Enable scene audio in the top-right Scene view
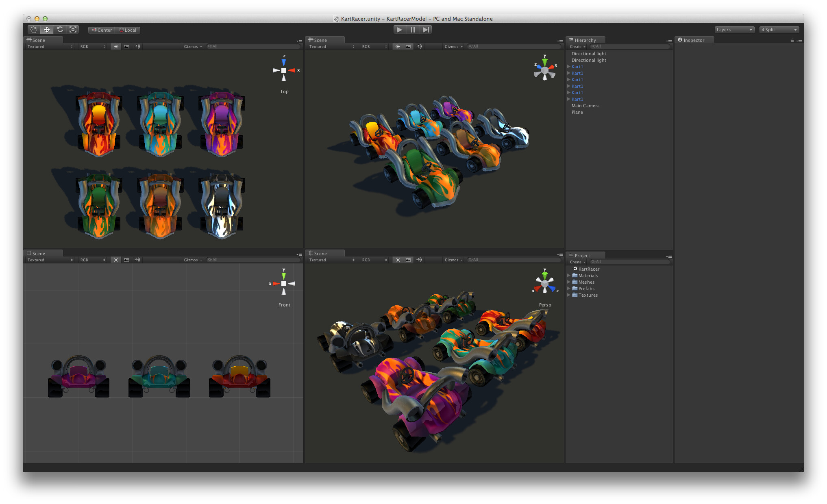The width and height of the screenshot is (827, 504). [419, 46]
